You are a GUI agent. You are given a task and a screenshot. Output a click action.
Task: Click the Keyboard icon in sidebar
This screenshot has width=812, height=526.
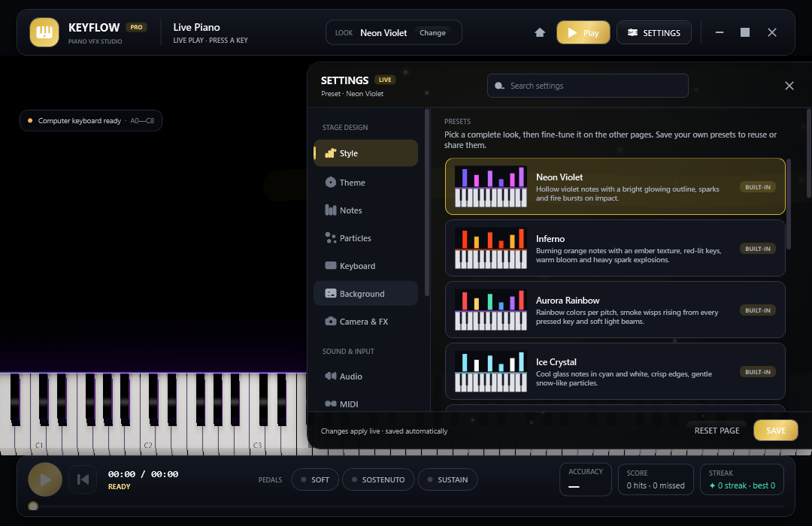330,265
